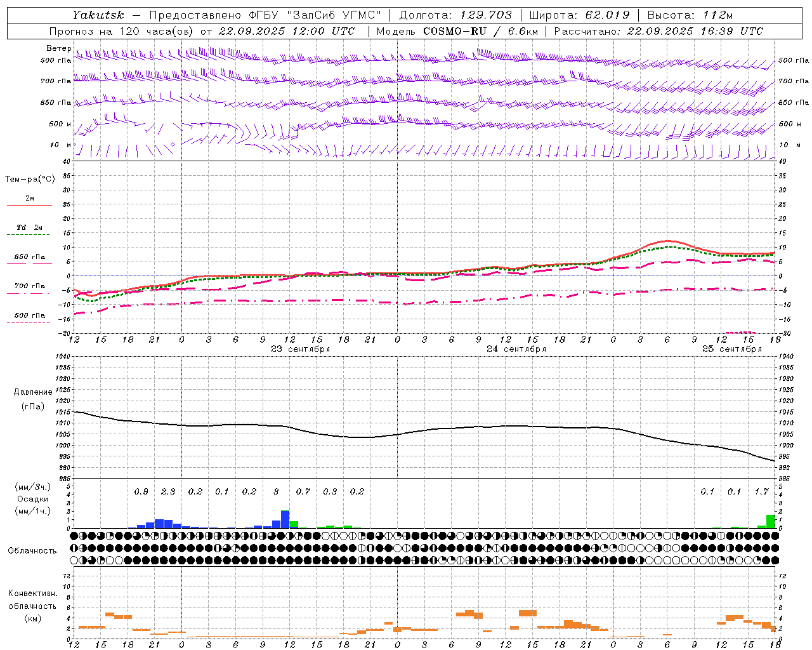The height and width of the screenshot is (650, 812).
Task: Click the Облачность cloud rows label
Action: click(32, 550)
